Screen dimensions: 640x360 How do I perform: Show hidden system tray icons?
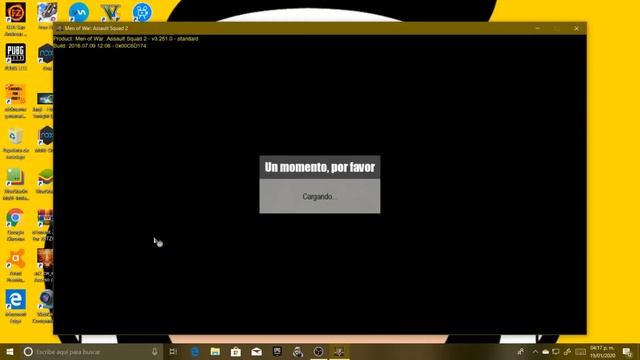pyautogui.click(x=535, y=352)
